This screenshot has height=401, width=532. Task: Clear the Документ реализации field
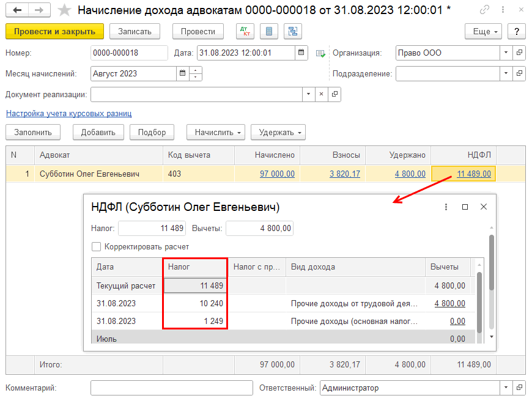(x=322, y=95)
